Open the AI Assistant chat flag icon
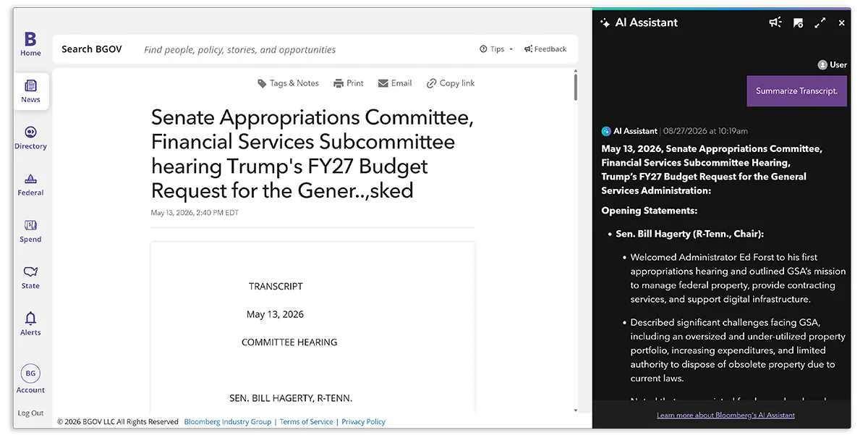This screenshot has height=438, width=868. pos(798,22)
